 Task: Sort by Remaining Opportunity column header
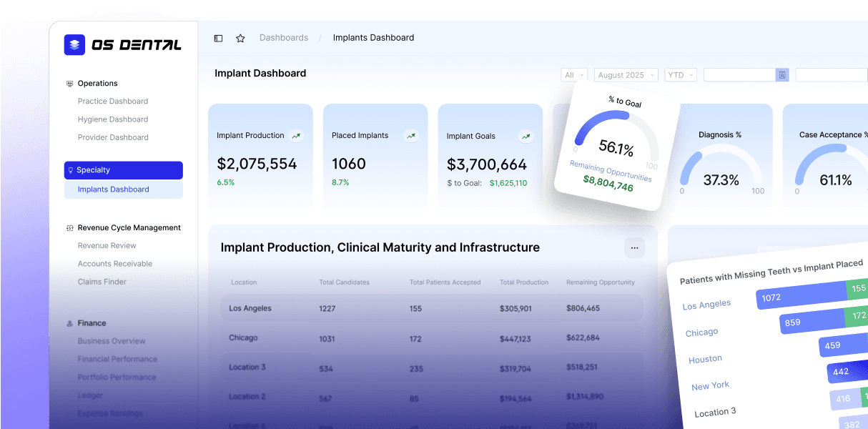pos(601,282)
